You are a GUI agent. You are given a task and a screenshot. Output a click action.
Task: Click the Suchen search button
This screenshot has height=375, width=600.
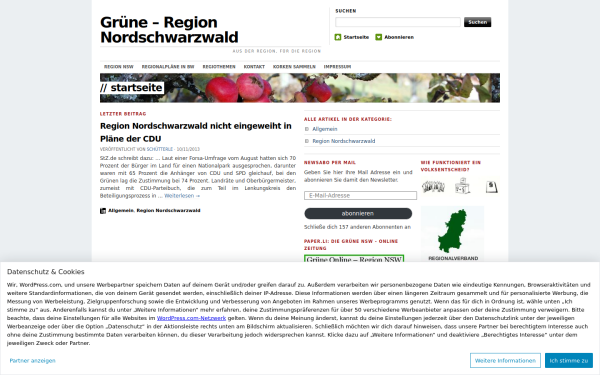pyautogui.click(x=477, y=22)
